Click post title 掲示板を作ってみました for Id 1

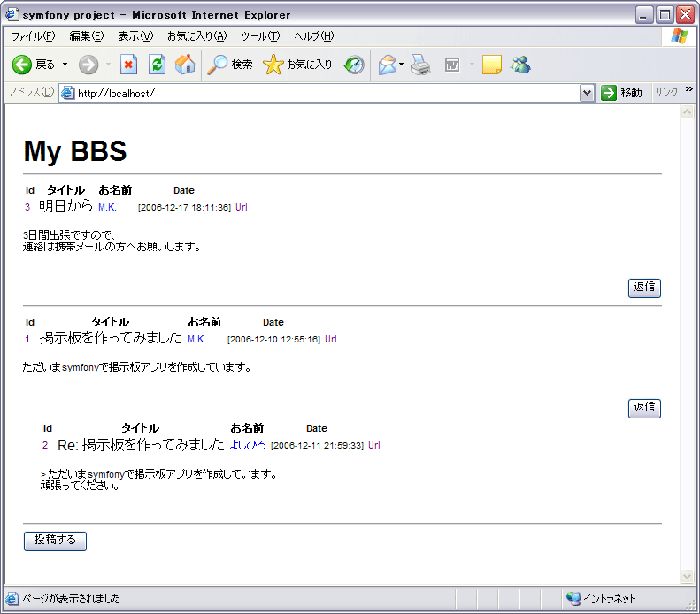pos(111,338)
